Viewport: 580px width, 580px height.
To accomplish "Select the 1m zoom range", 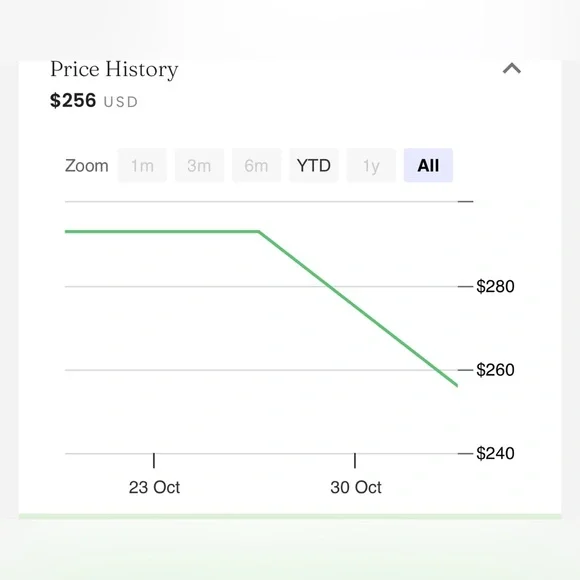I will coord(142,165).
